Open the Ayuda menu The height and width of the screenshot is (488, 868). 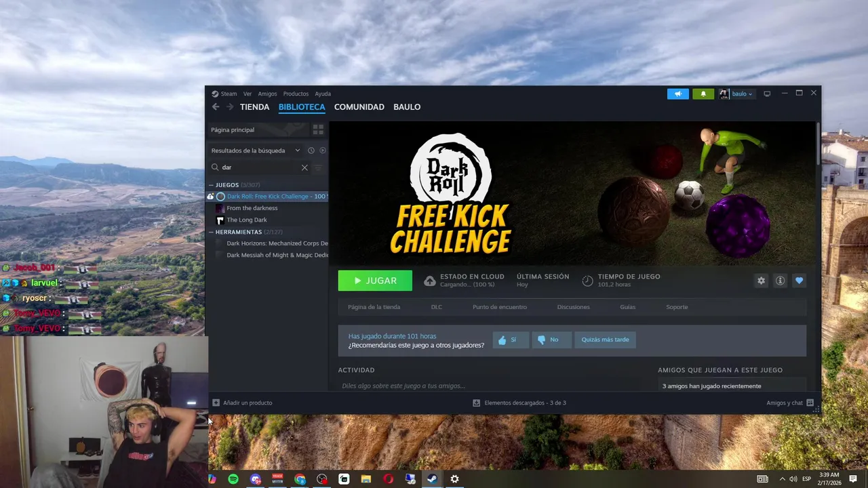point(323,94)
